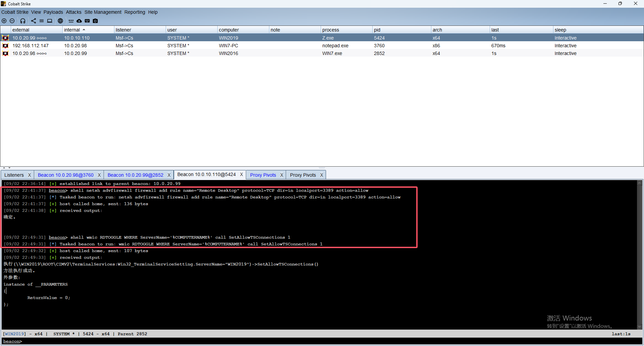This screenshot has height=346, width=644.
Task: Sort sessions by the last column header
Action: click(x=522, y=30)
